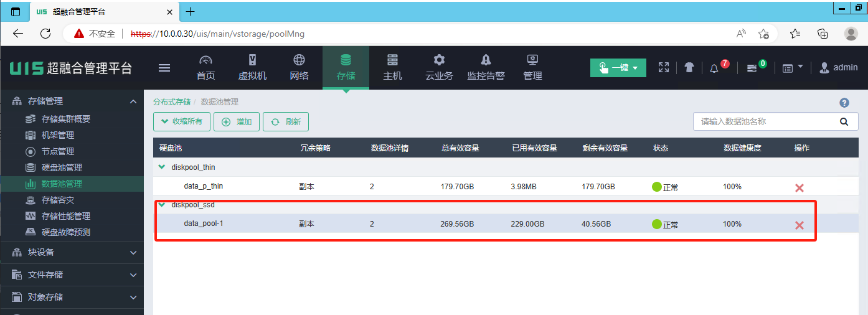Click the 硬盘池 column header
Image resolution: width=868 pixels, height=315 pixels.
pyautogui.click(x=170, y=148)
